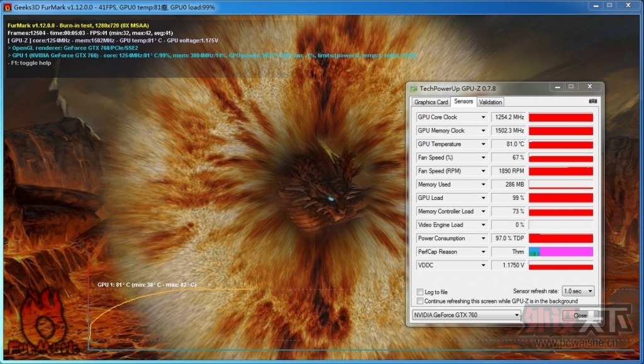644x364 pixels.
Task: Maximize the FurMark window
Action: click(x=609, y=5)
